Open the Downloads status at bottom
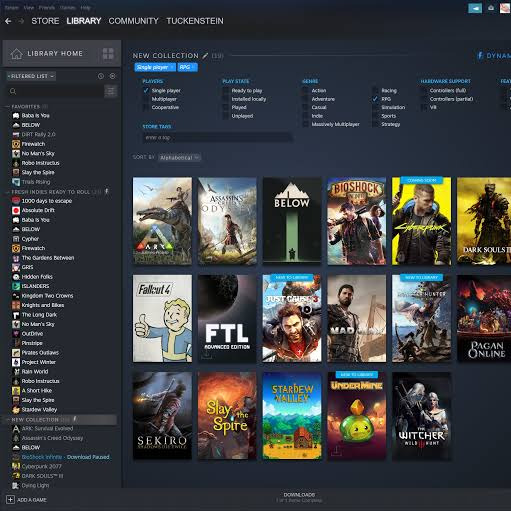Viewport: 511px width, 511px height. (x=299, y=497)
